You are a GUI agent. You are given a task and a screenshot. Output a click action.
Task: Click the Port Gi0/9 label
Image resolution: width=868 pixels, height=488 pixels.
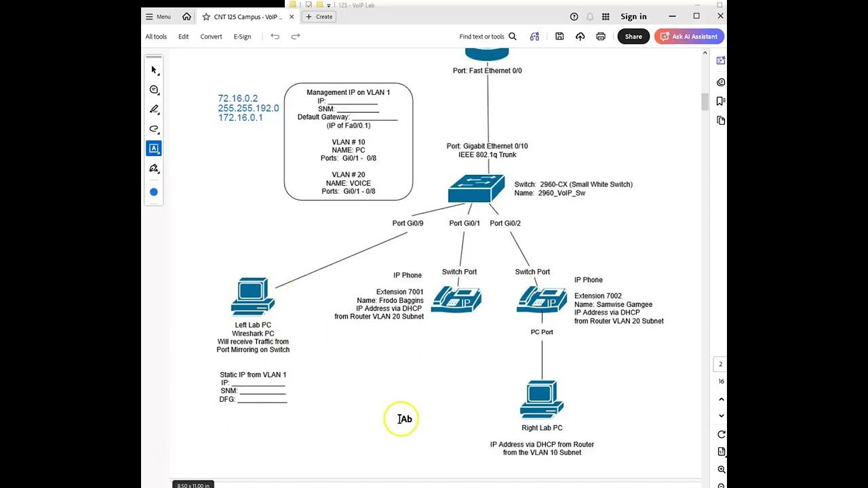[x=408, y=223]
